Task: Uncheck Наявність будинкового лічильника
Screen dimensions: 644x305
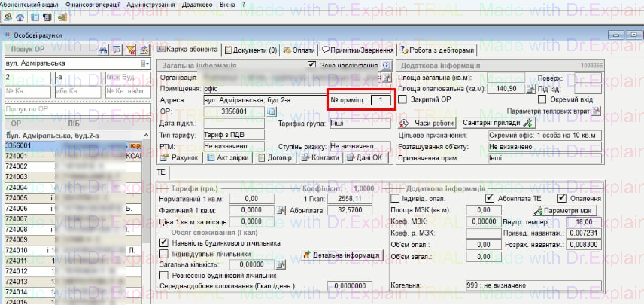Action: click(x=165, y=242)
